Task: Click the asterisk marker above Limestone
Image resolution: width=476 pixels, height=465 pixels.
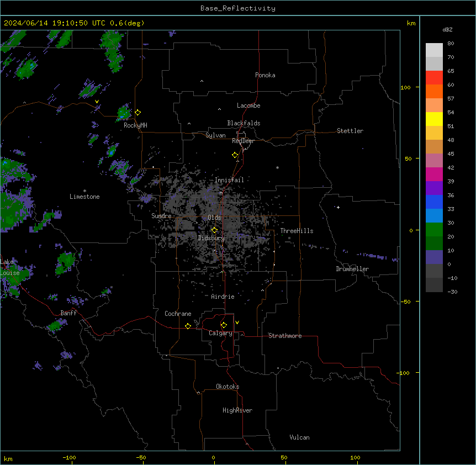Action: pyautogui.click(x=84, y=191)
